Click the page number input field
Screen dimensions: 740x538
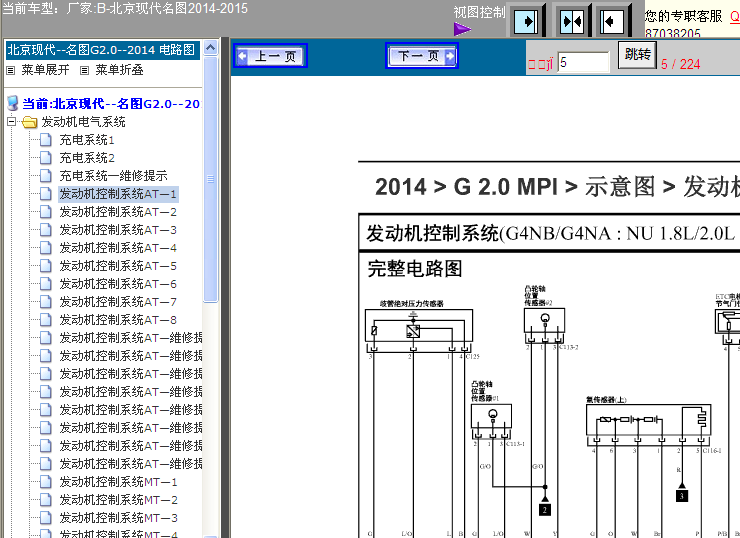(584, 62)
